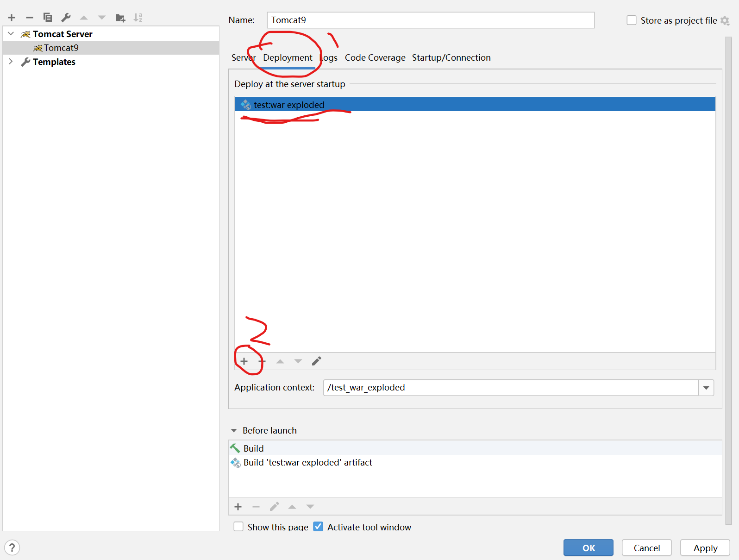Select the Tomcat Server group
The height and width of the screenshot is (560, 739).
[x=111, y=34]
